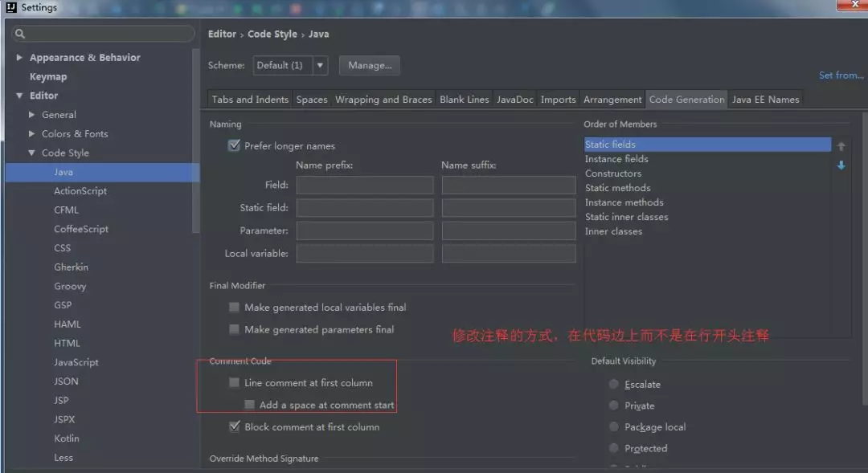Click the search magnifier icon

pyautogui.click(x=20, y=34)
